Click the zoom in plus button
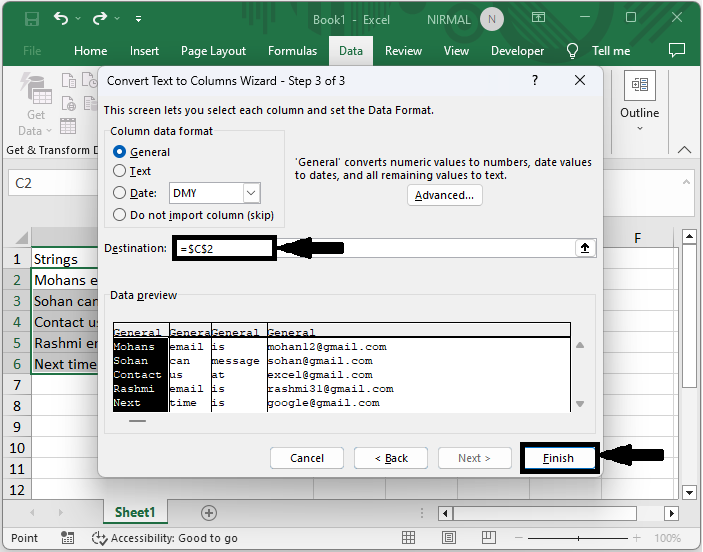 [x=637, y=538]
